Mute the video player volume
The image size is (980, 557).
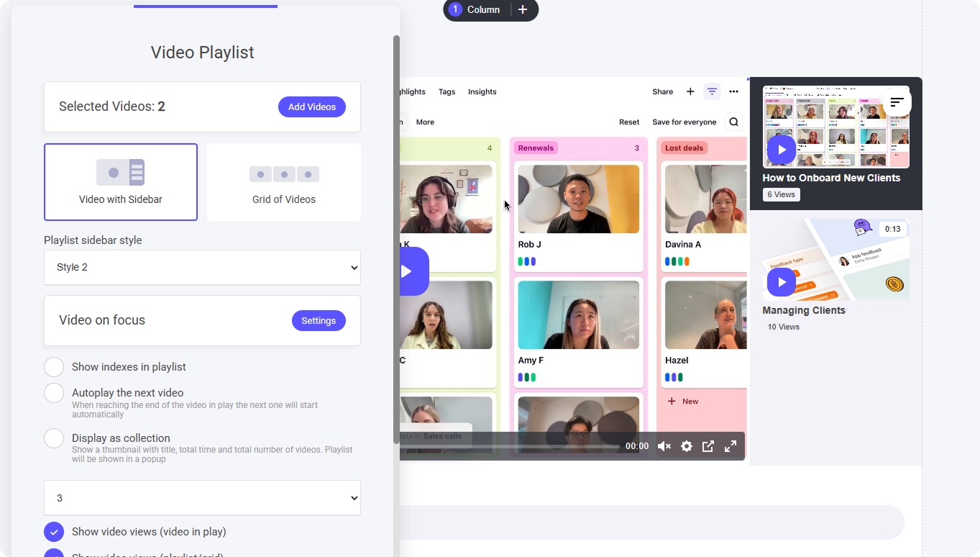[x=664, y=446]
